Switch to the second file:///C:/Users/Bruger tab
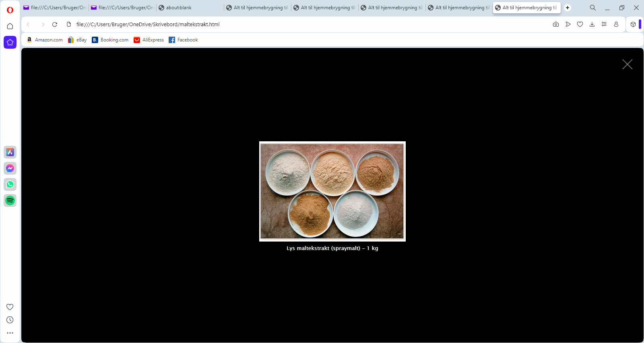 [x=122, y=8]
